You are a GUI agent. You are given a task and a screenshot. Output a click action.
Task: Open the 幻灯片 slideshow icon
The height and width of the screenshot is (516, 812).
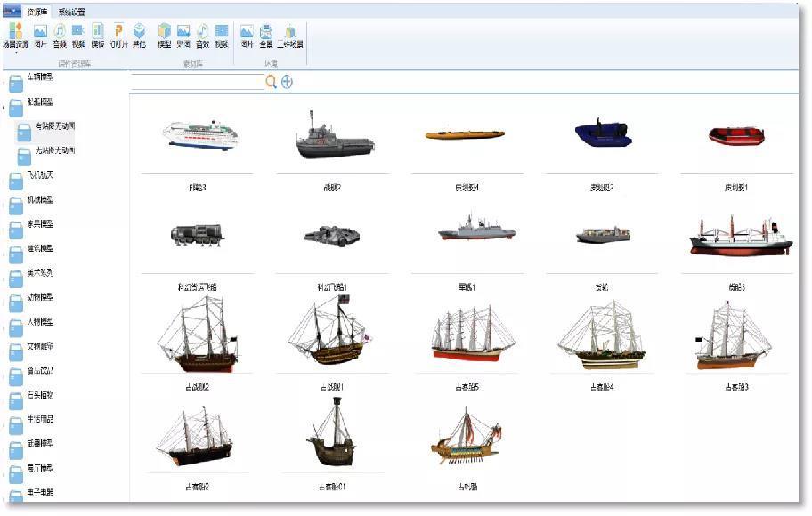pyautogui.click(x=118, y=32)
